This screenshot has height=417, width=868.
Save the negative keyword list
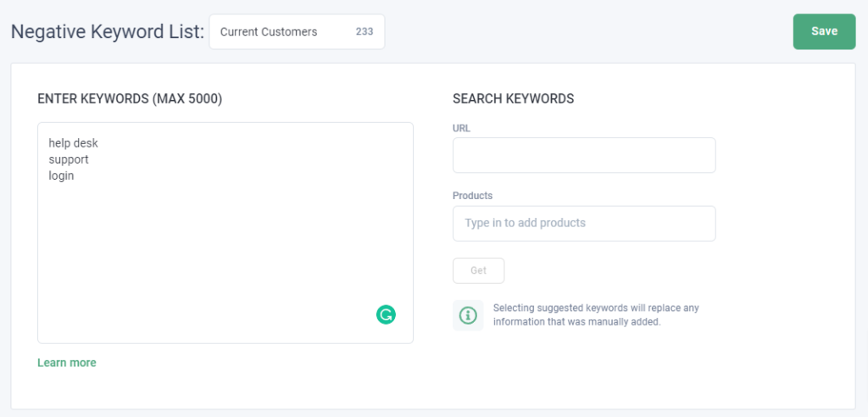(824, 31)
